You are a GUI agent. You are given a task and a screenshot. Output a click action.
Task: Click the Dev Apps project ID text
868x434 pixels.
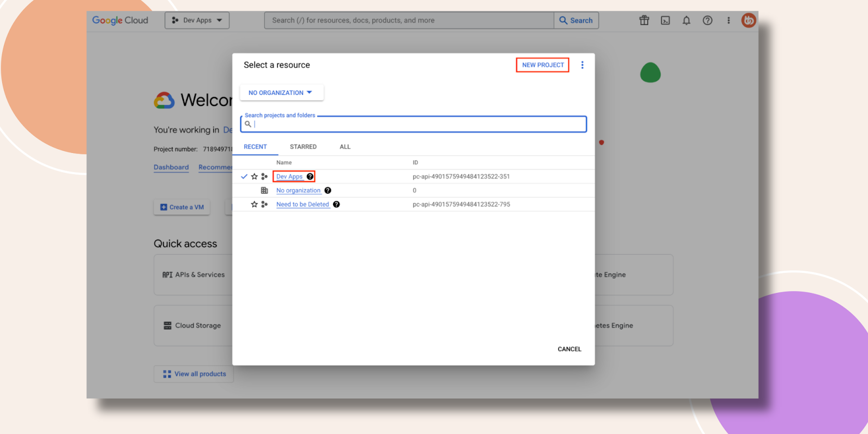pyautogui.click(x=461, y=176)
